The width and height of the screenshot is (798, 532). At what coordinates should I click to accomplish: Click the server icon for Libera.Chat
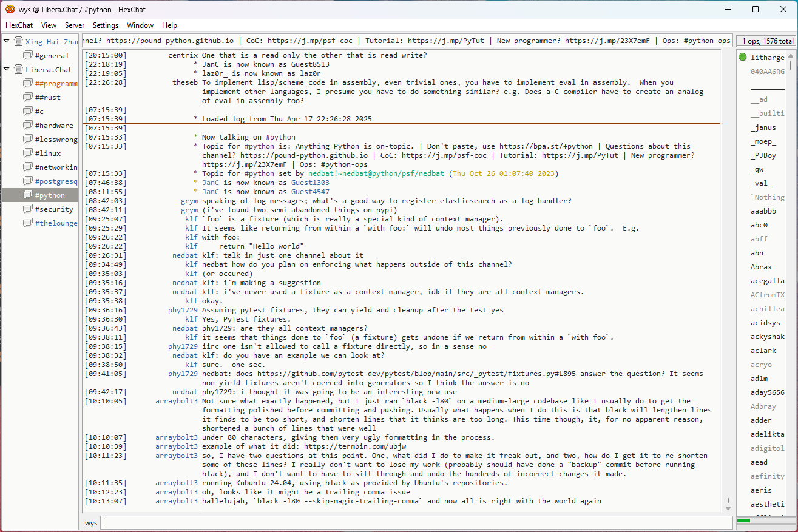(18, 70)
